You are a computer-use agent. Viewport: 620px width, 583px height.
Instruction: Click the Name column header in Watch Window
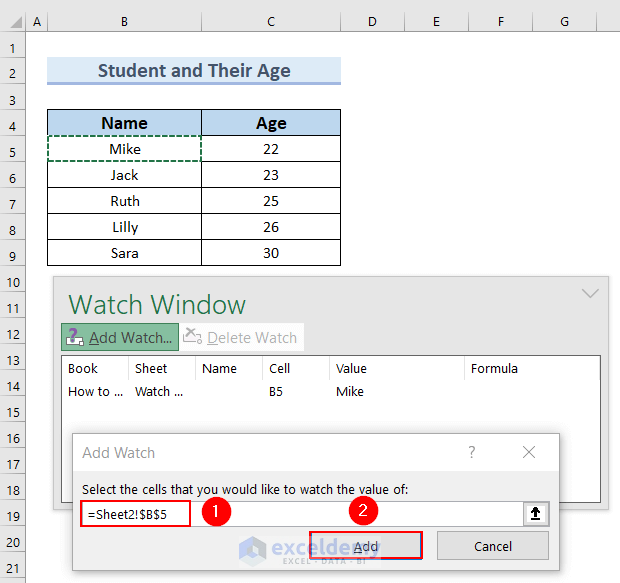pyautogui.click(x=229, y=368)
